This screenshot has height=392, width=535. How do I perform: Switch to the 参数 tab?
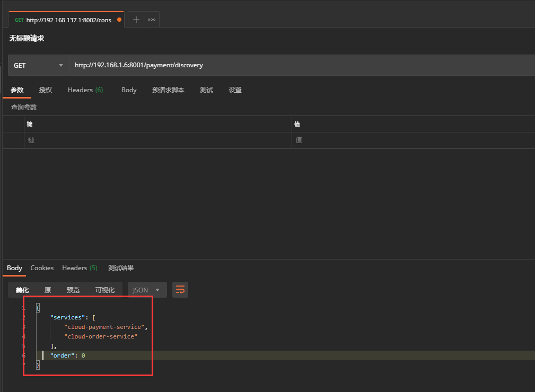pyautogui.click(x=17, y=90)
